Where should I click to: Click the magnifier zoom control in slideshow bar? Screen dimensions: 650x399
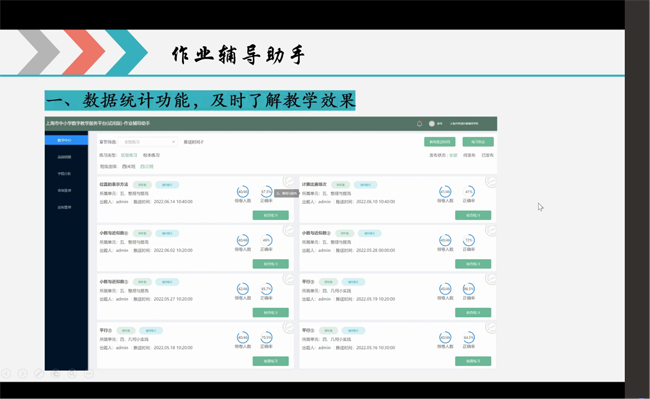(72, 373)
